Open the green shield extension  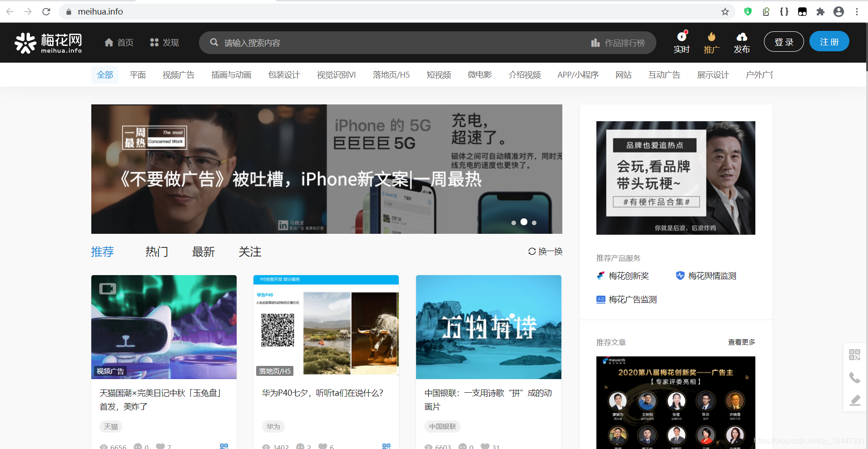[x=748, y=12]
